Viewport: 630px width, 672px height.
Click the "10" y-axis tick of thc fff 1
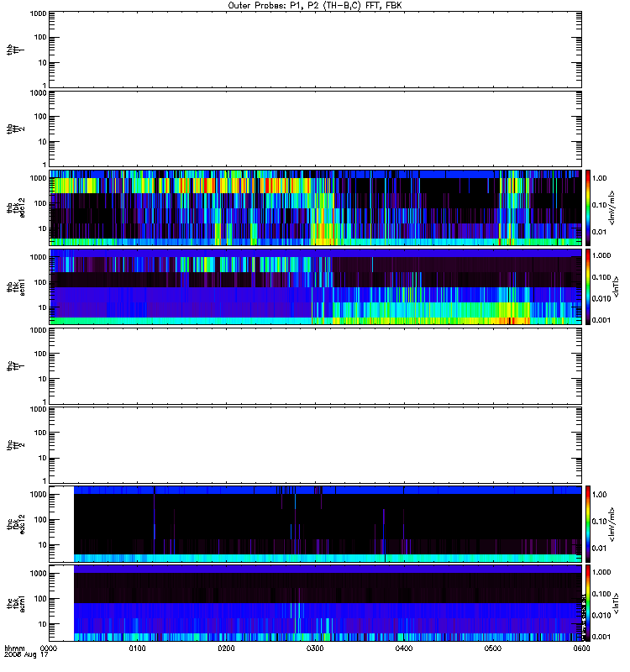[x=43, y=379]
